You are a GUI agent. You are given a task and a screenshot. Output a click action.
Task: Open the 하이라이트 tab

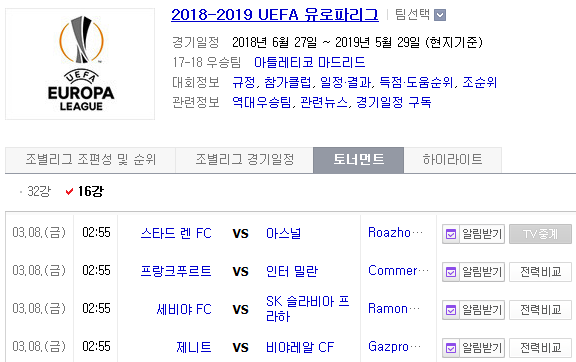click(453, 160)
